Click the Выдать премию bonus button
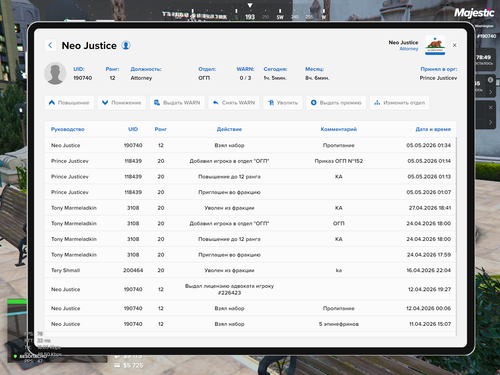This screenshot has width=500, height=375. 336,103
